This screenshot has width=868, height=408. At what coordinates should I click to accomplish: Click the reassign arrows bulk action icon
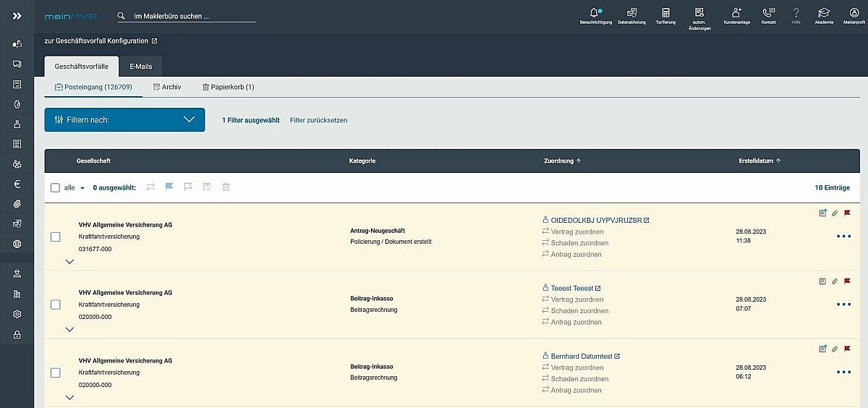150,187
